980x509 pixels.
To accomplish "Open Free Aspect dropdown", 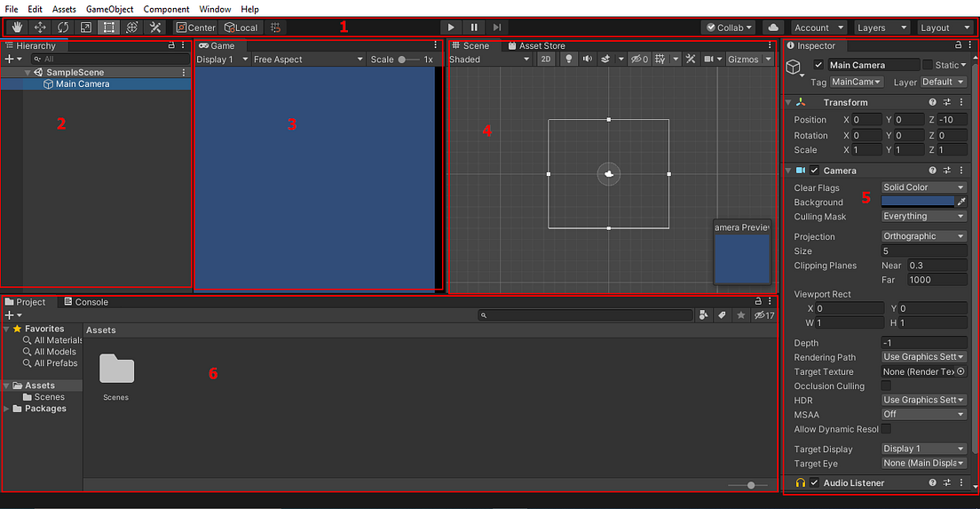I will point(308,60).
